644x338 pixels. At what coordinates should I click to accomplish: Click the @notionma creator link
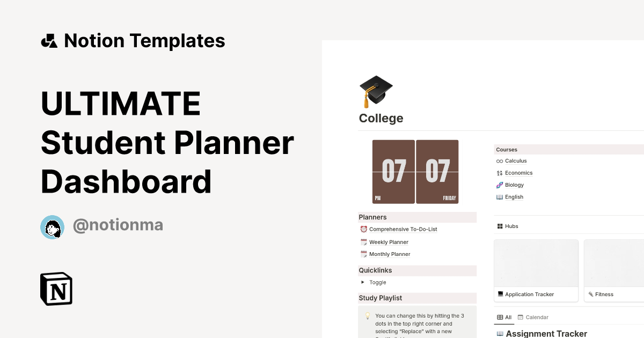(x=118, y=224)
